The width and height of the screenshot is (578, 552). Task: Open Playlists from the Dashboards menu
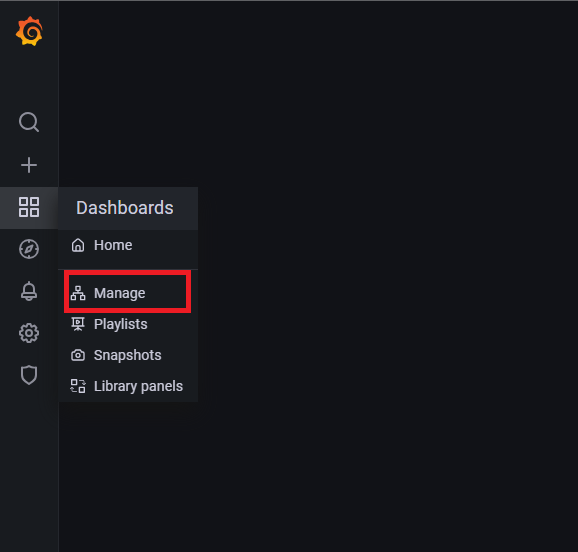pyautogui.click(x=128, y=324)
